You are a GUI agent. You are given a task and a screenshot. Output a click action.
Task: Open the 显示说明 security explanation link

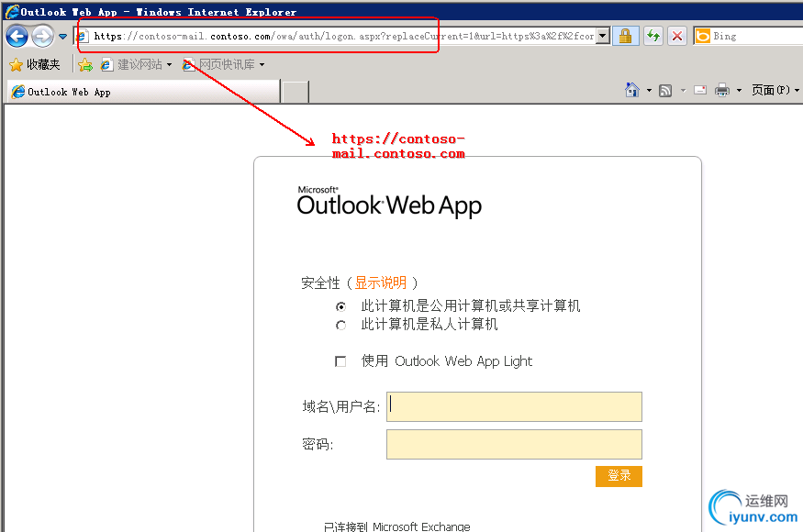click(381, 283)
